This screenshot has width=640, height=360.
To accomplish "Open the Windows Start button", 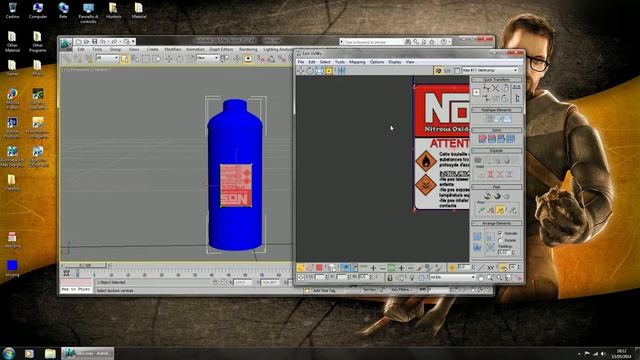I will click(x=9, y=353).
